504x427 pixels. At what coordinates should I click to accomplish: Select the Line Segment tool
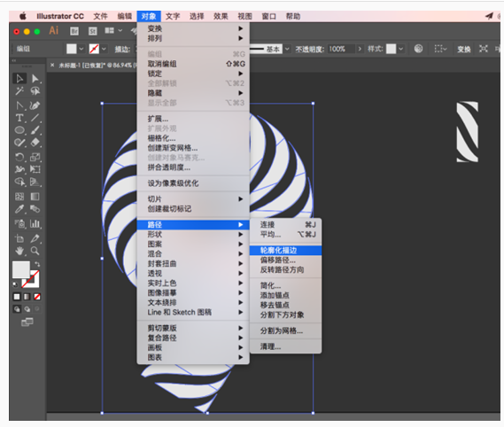pyautogui.click(x=35, y=118)
